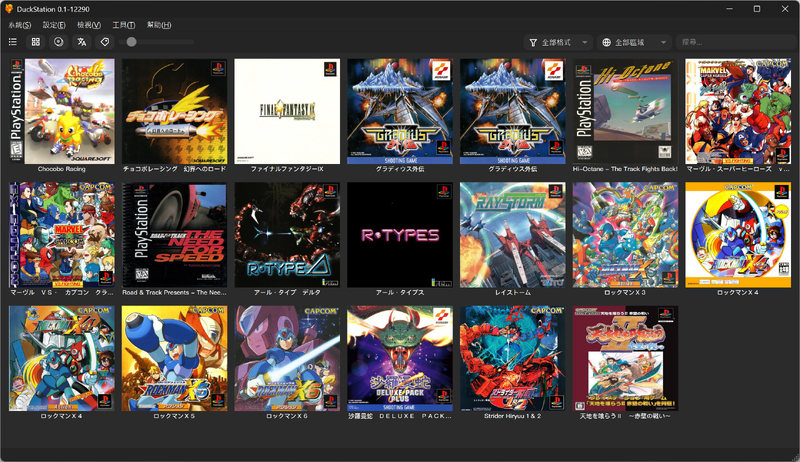The width and height of the screenshot is (800, 462).
Task: Open the 設定(E) menu
Action: (54, 25)
